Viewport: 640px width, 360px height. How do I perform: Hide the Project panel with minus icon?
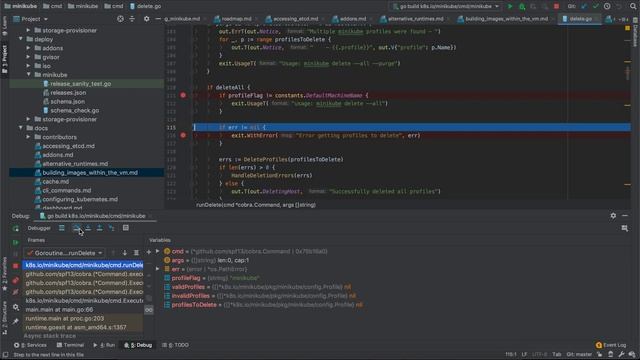click(158, 19)
